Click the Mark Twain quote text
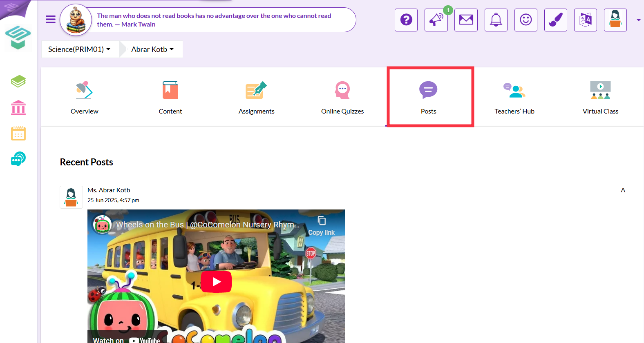 coord(214,20)
